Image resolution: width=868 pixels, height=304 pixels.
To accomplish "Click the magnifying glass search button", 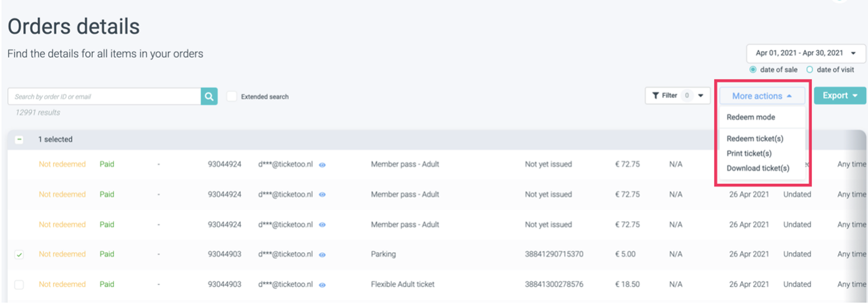I will (209, 96).
